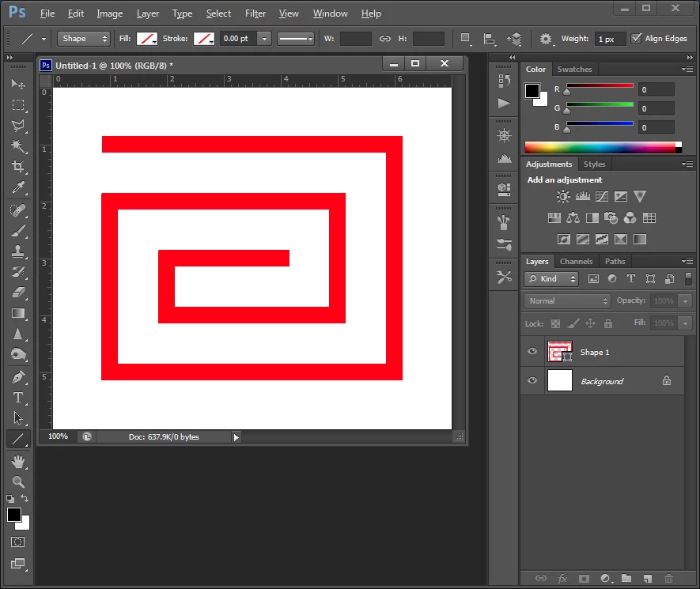Select the Clone Stamp tool
Viewport: 700px width, 589px height.
coord(18,251)
